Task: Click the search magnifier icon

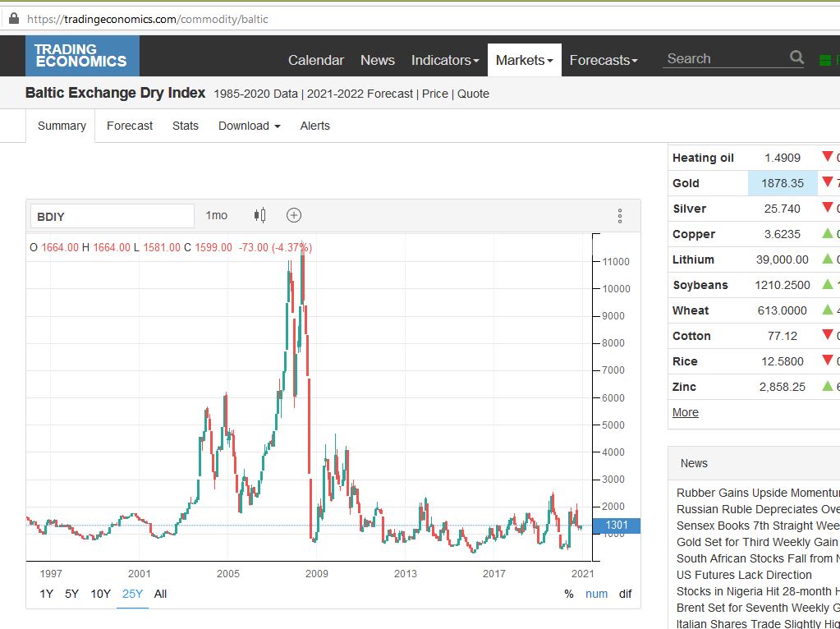Action: (795, 57)
